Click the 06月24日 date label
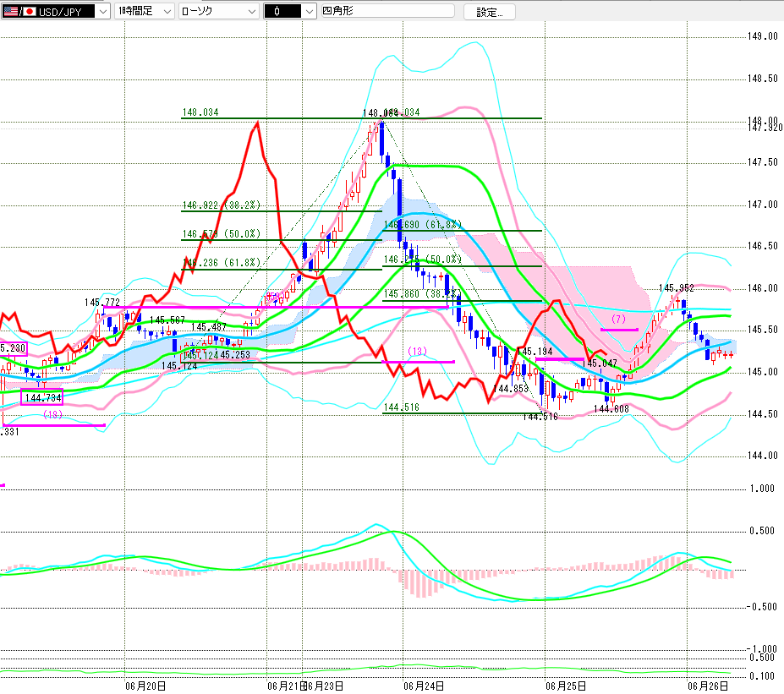Image resolution: width=784 pixels, height=694 pixels. pyautogui.click(x=424, y=686)
